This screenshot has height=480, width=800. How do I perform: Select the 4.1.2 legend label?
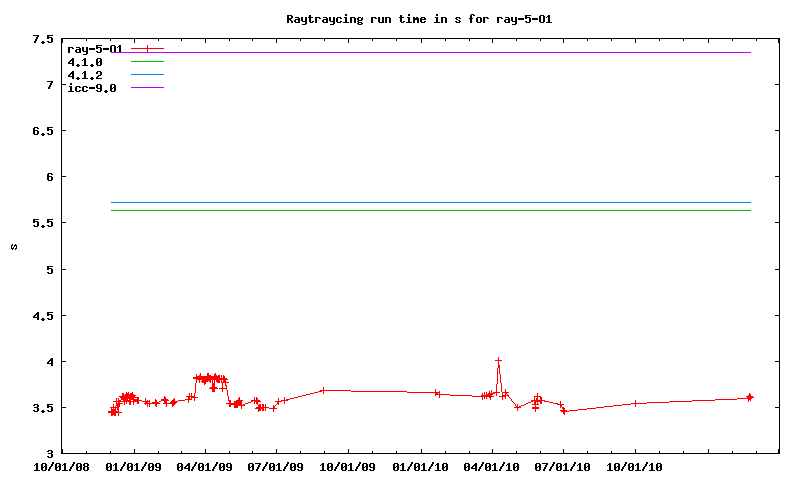click(x=85, y=75)
